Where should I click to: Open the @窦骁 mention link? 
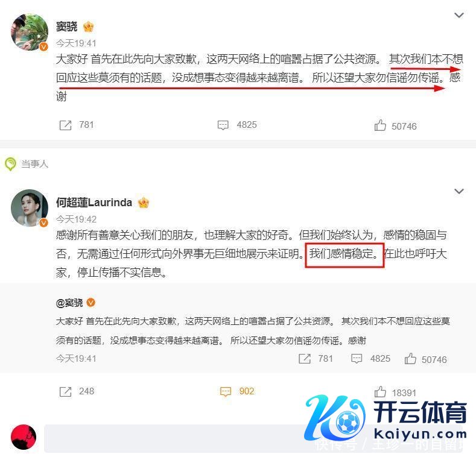click(x=69, y=303)
